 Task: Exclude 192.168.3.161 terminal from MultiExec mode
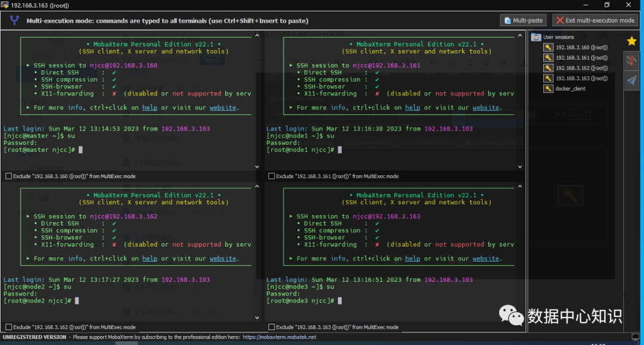pyautogui.click(x=271, y=176)
